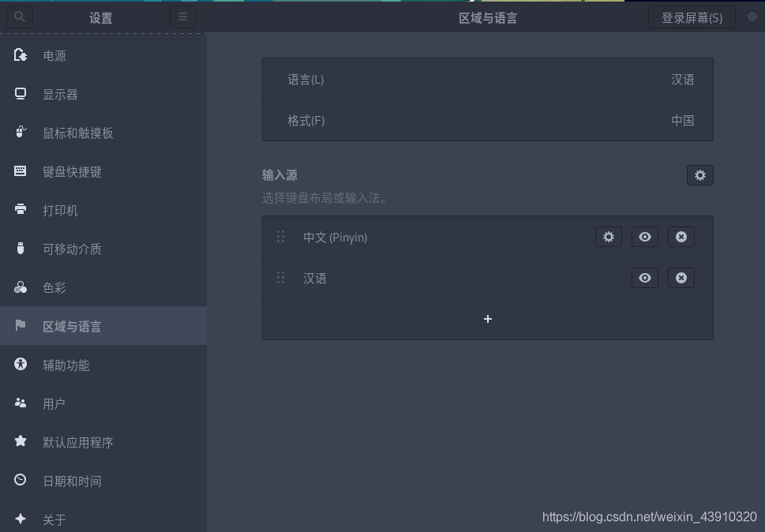Open preferences gear for 中文 (Pinyin)
Viewport: 765px width, 532px height.
point(608,237)
